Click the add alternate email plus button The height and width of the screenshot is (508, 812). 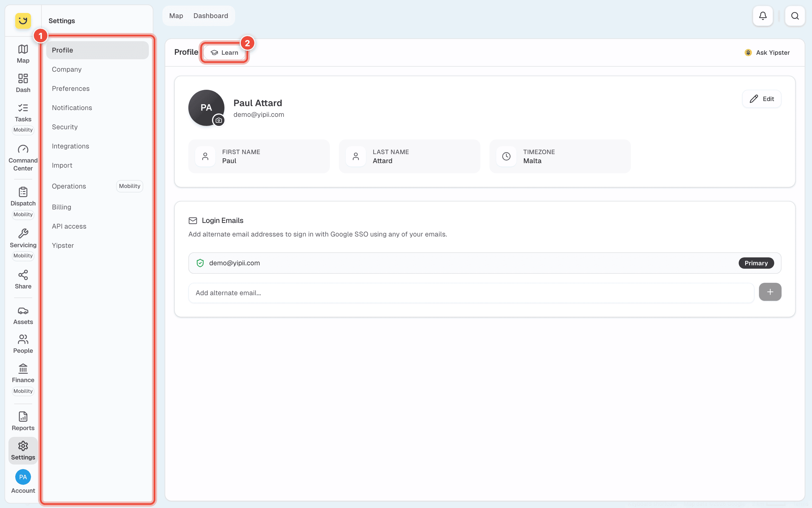point(770,292)
